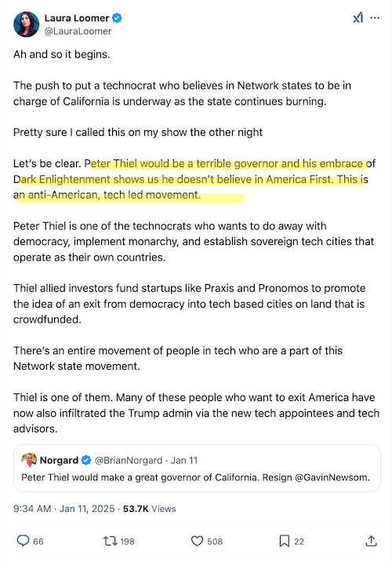
Task: Click Laura Loomer's verified badge
Action: (117, 18)
